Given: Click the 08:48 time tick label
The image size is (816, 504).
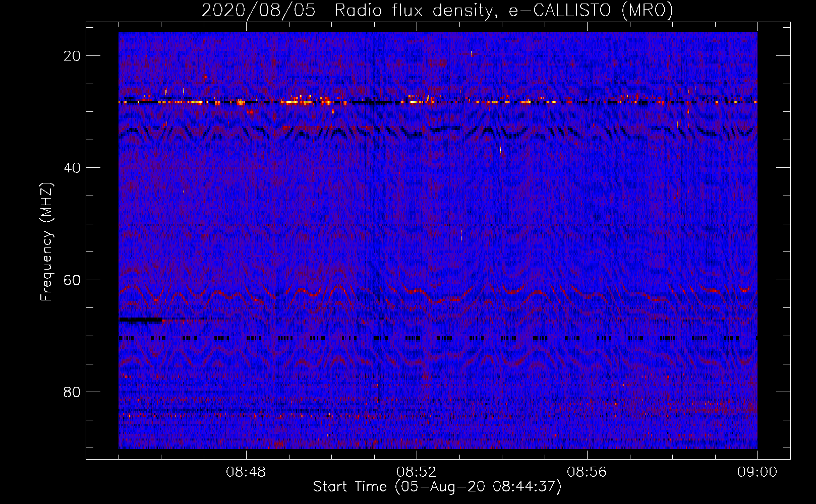Looking at the screenshot, I should click(x=246, y=472).
